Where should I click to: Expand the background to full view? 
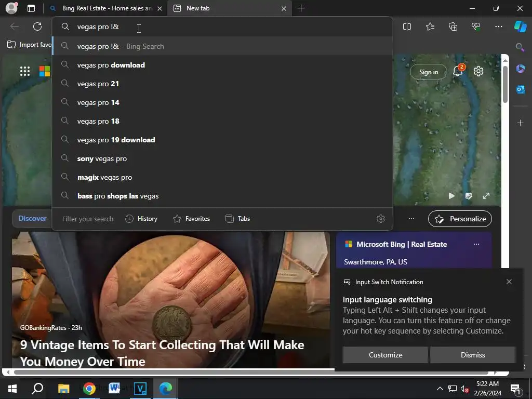pyautogui.click(x=486, y=196)
